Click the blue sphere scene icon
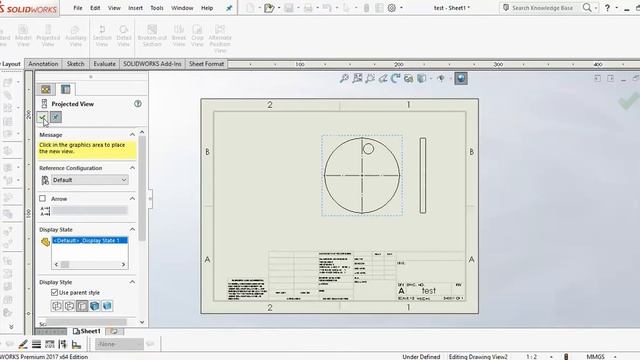This screenshot has width=640, height=360. [461, 78]
